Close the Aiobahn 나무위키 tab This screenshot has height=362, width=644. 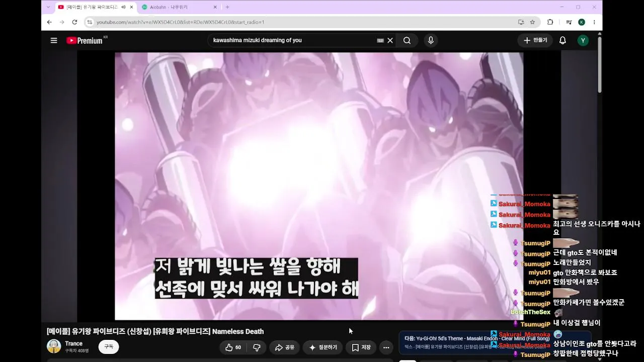[215, 7]
